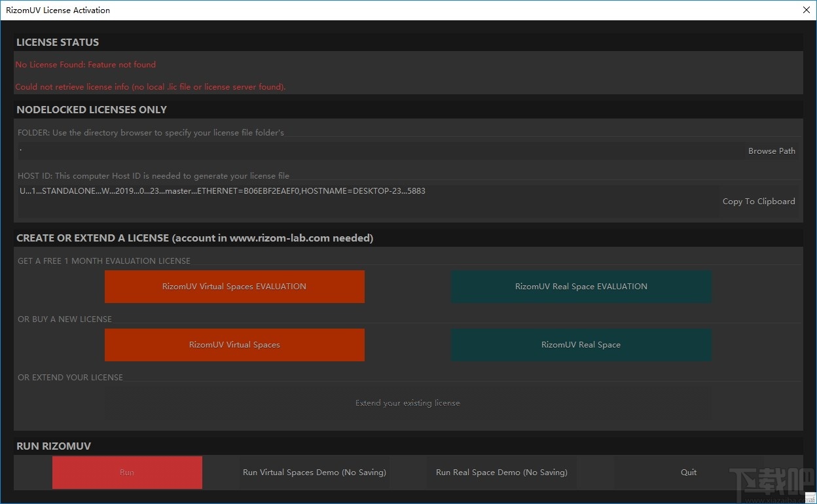Copy Host ID with Copy To Clipboard
Screen dimensions: 817x504
coord(759,201)
